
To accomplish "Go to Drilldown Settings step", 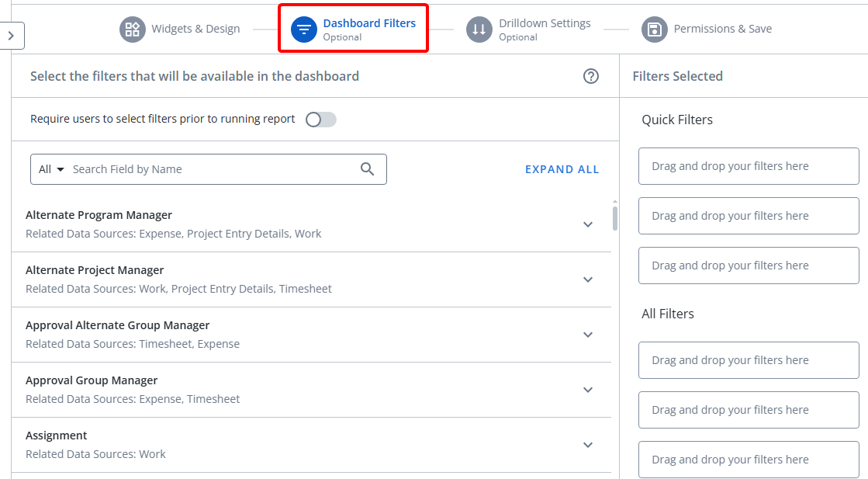I will click(x=545, y=24).
